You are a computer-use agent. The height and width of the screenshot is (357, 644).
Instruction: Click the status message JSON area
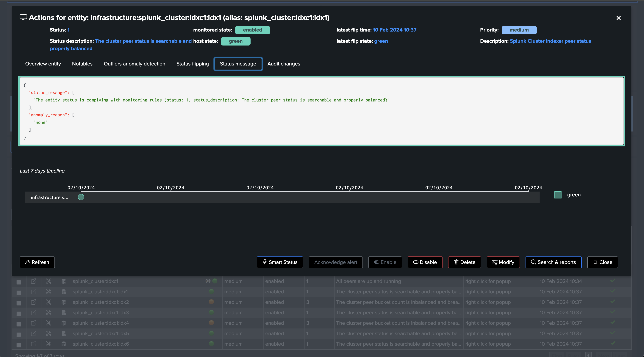tap(321, 111)
